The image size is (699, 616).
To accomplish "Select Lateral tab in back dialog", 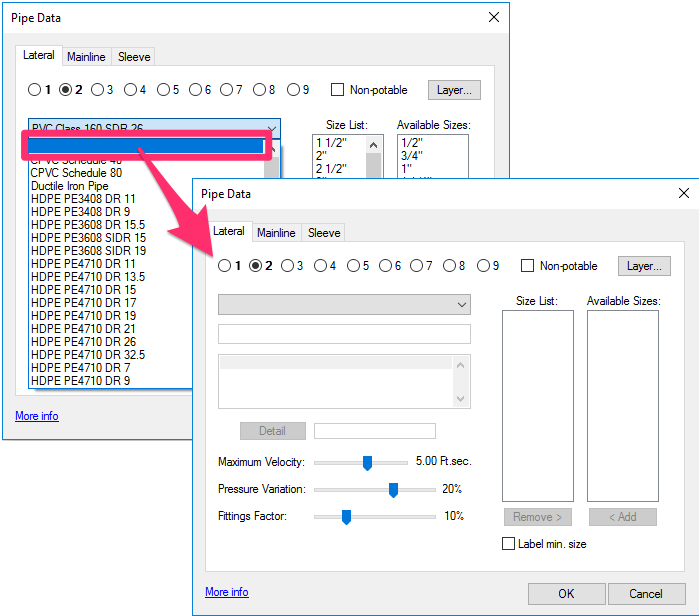I will 39,55.
